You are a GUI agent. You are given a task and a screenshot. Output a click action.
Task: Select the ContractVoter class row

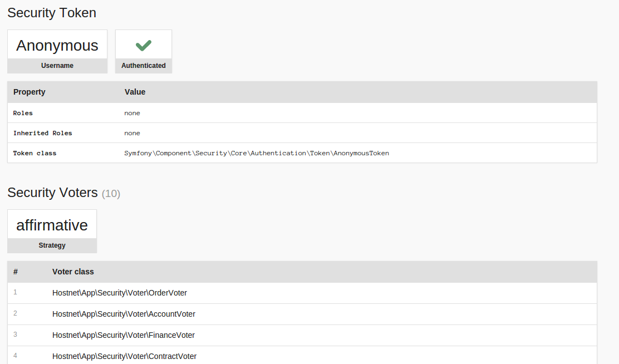[x=302, y=355]
